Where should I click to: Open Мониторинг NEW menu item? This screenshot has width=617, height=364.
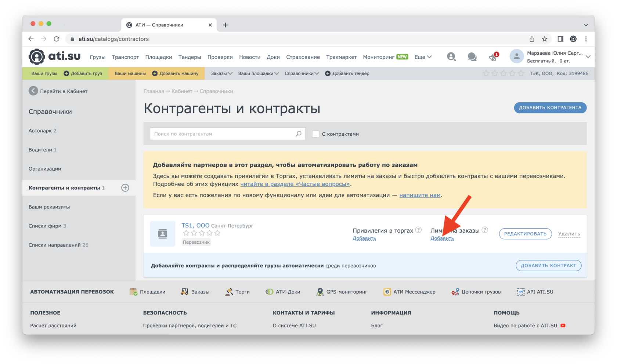[x=386, y=57]
